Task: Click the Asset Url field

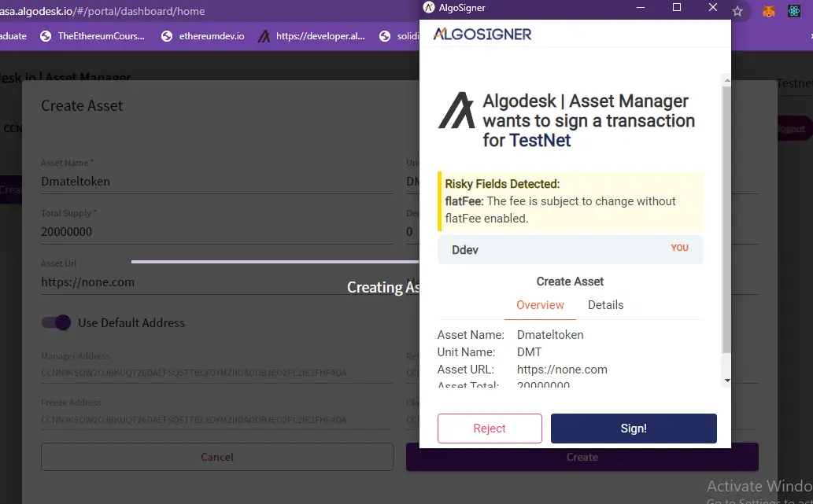Action: pyautogui.click(x=216, y=282)
